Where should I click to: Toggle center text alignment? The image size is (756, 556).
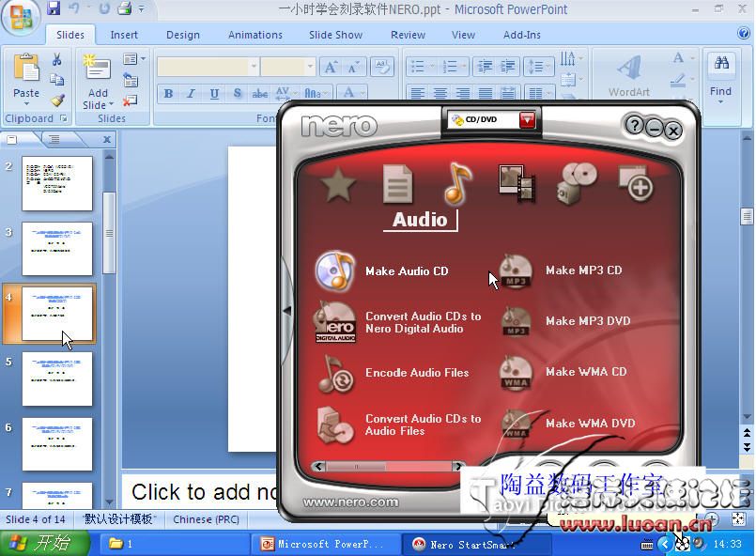tap(440, 93)
